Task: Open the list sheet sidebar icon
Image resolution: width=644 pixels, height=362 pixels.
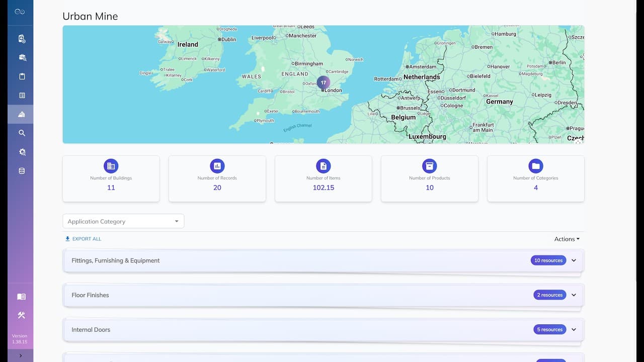Action: coord(22,96)
